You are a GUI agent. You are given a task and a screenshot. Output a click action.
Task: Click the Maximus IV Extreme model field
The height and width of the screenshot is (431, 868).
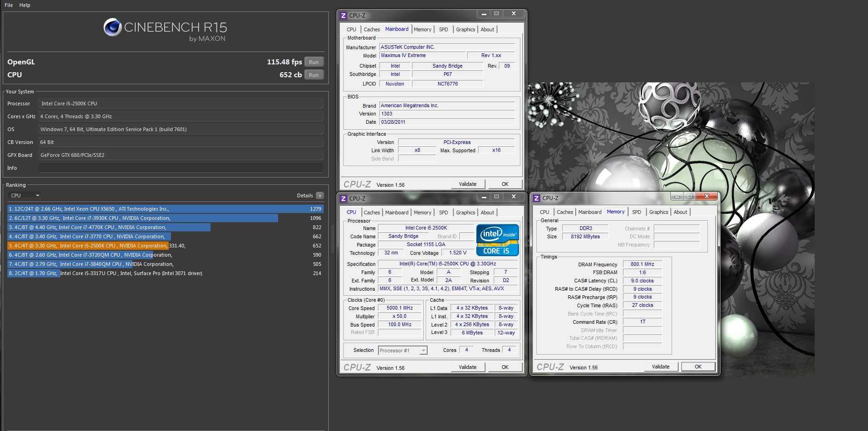[x=422, y=55]
